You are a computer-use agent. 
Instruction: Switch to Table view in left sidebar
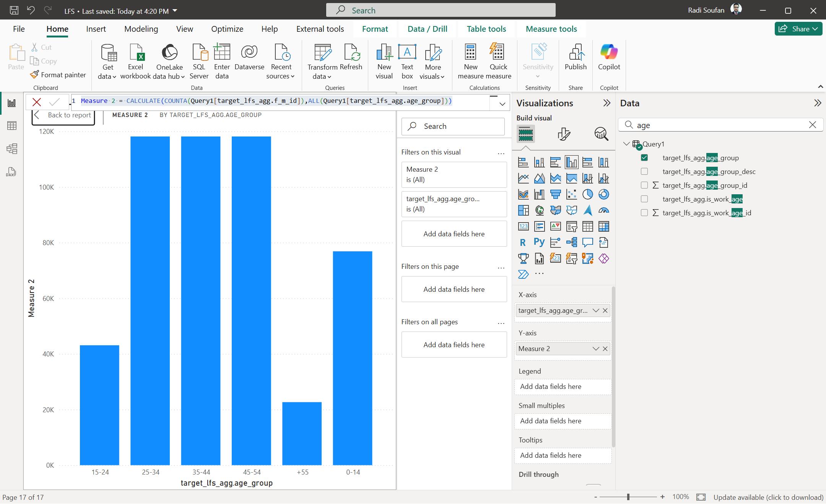click(12, 125)
